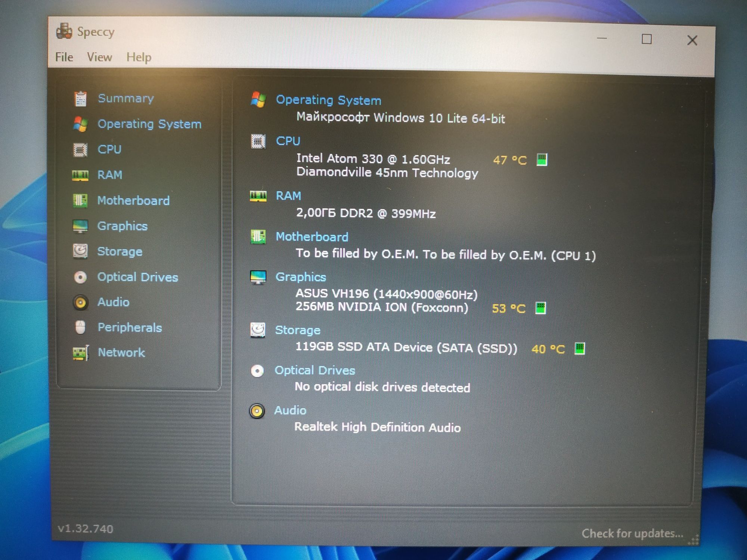This screenshot has height=560, width=747.
Task: Click the Audio heading link in summary
Action: (x=290, y=410)
